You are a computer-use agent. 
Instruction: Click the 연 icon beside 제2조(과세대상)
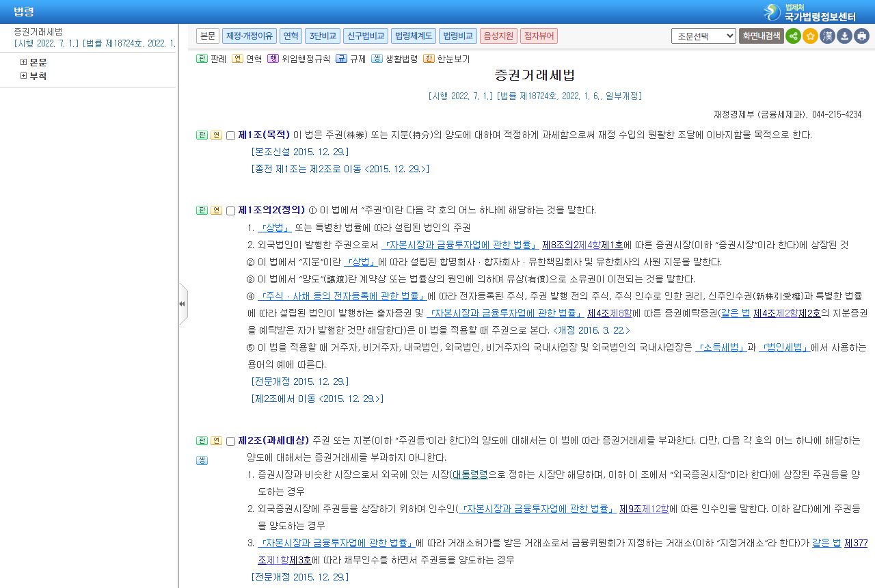coord(216,440)
